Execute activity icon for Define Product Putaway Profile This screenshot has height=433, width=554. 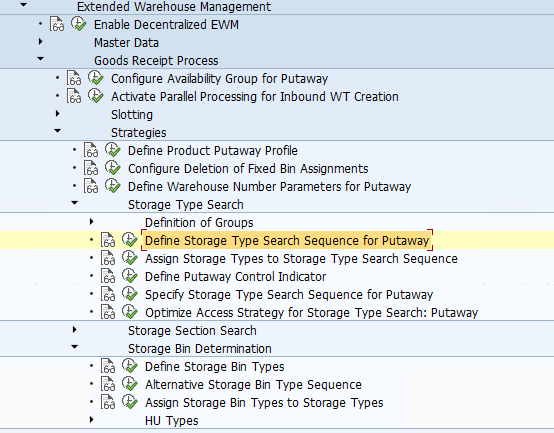[113, 150]
